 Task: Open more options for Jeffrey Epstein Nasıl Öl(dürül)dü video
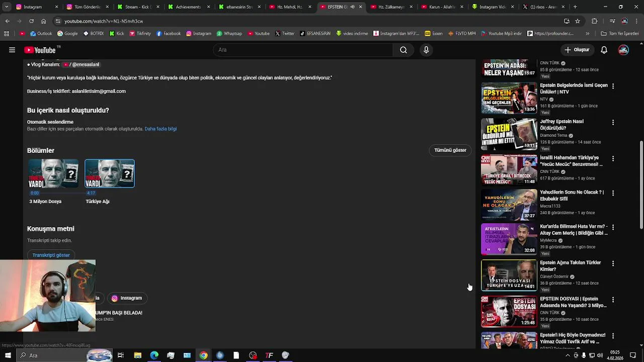[x=613, y=123]
